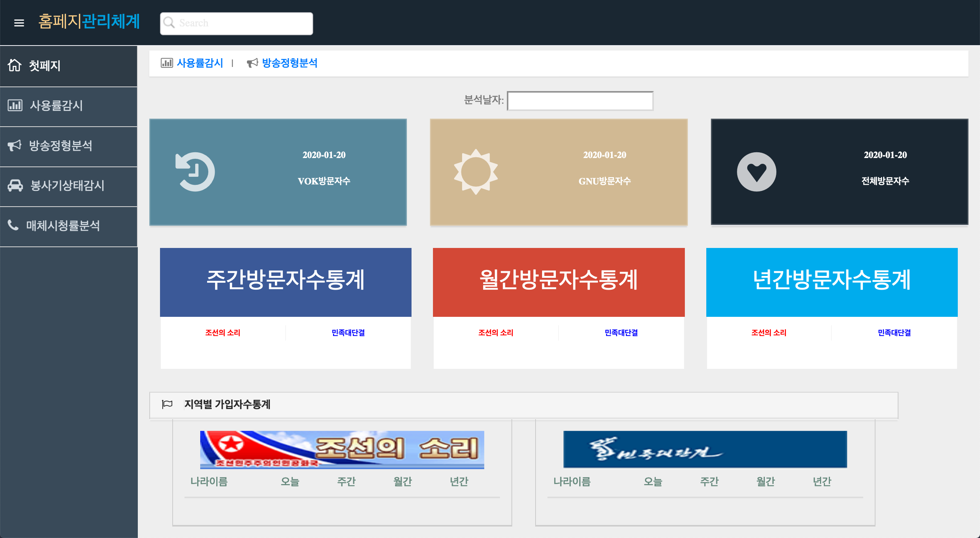Click the car icon for 봉사기상태감시
Viewport: 980px width, 538px height.
pos(15,186)
